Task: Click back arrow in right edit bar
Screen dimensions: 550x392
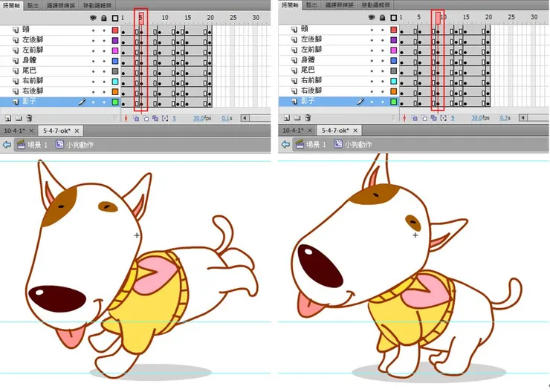Action: pyautogui.click(x=285, y=144)
